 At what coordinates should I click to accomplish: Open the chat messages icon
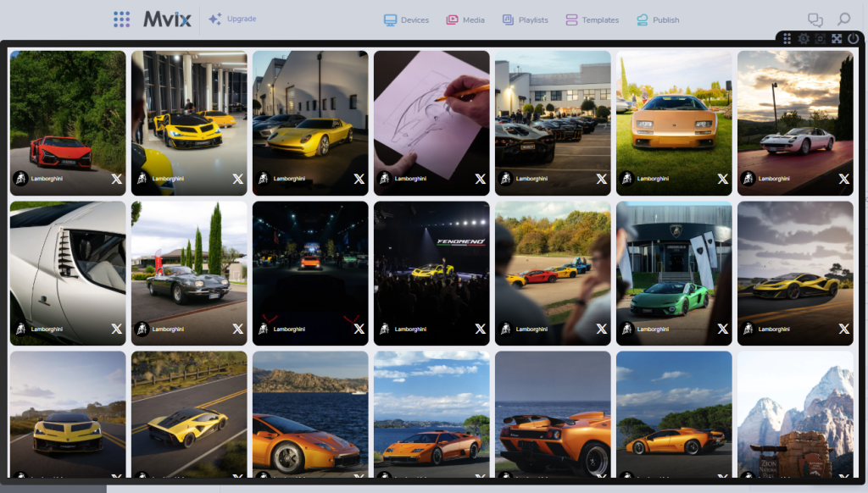coord(815,19)
